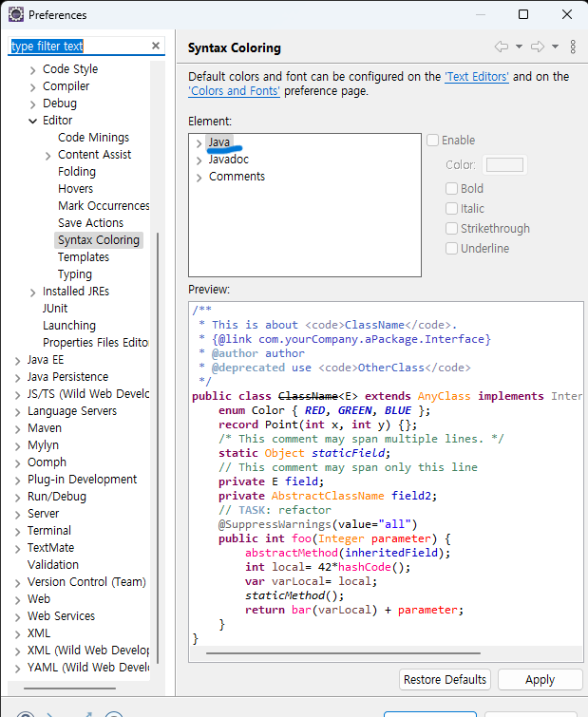Viewport: 588px width, 717px height.
Task: Open Properties Files Editor page
Action: tap(96, 343)
